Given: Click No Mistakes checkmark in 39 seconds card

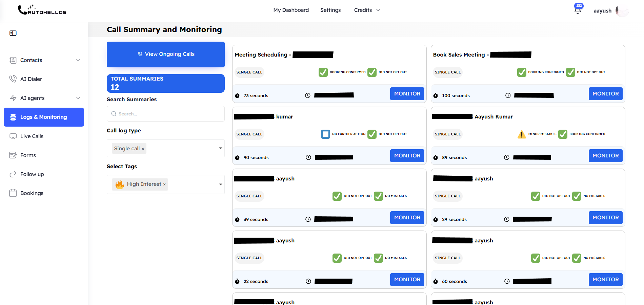Looking at the screenshot, I should [378, 196].
